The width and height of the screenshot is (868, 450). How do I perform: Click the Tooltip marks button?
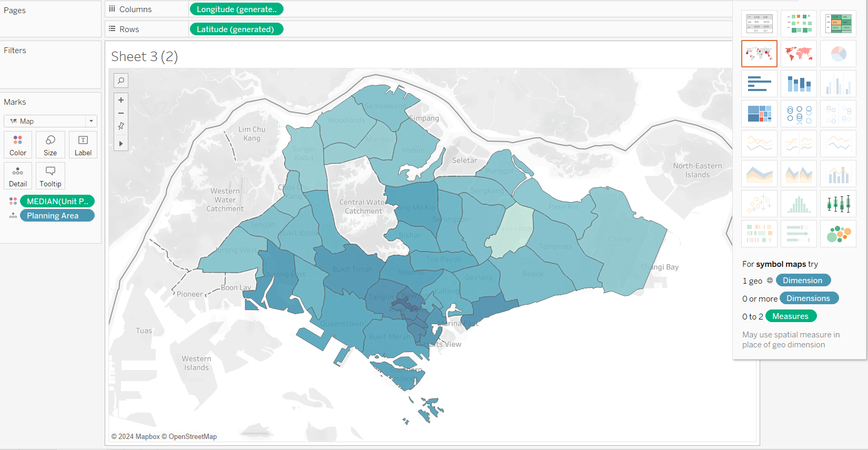[51, 176]
